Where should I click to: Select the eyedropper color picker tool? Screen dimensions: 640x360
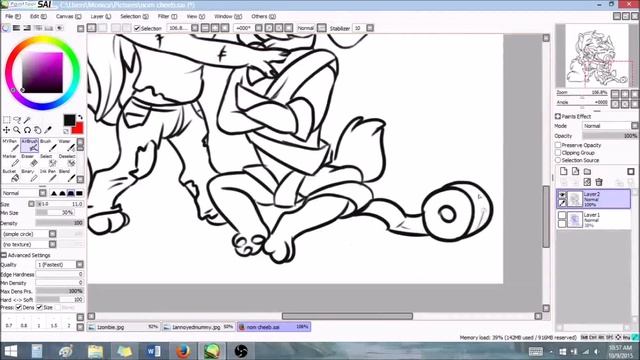click(48, 130)
